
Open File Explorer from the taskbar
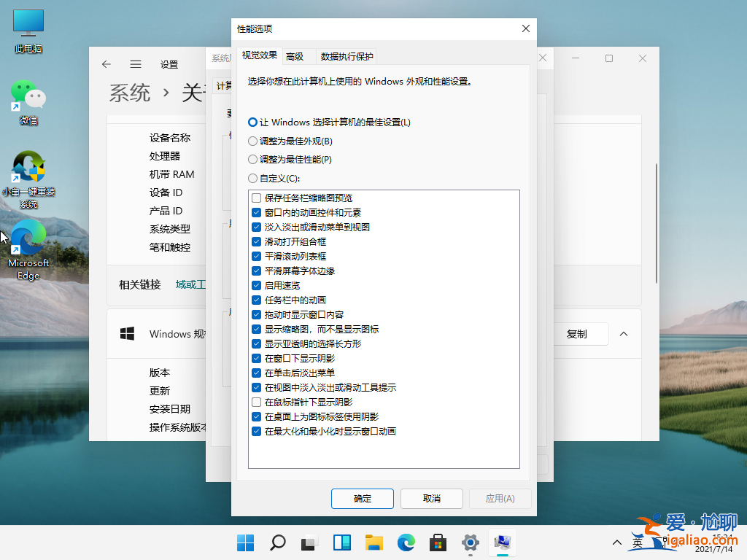click(x=374, y=542)
